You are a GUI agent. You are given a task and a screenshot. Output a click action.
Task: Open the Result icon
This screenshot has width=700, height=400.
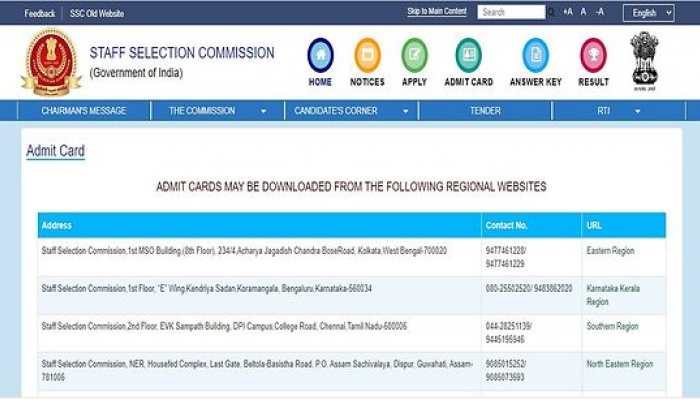pos(593,55)
